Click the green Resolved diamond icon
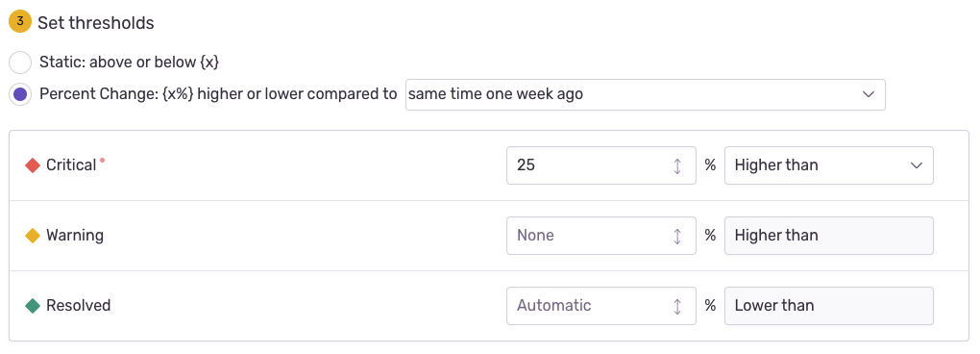 pyautogui.click(x=33, y=306)
